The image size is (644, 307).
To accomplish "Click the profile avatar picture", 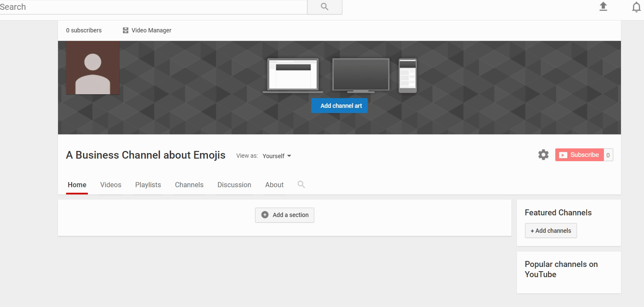I will 93,68.
